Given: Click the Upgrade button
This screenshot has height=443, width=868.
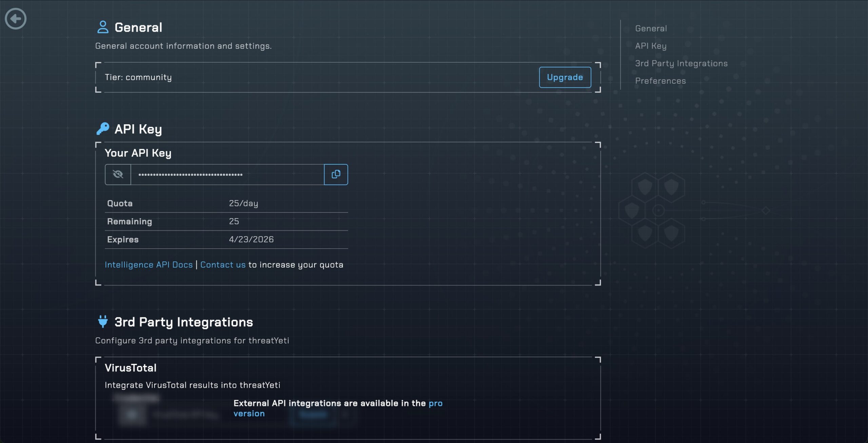Looking at the screenshot, I should tap(565, 77).
